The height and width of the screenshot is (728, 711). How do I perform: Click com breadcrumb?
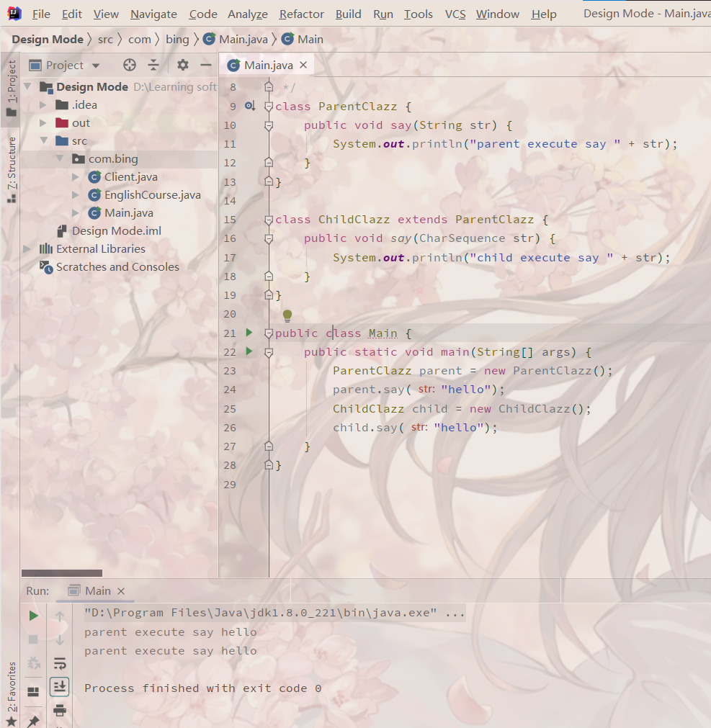tap(139, 39)
